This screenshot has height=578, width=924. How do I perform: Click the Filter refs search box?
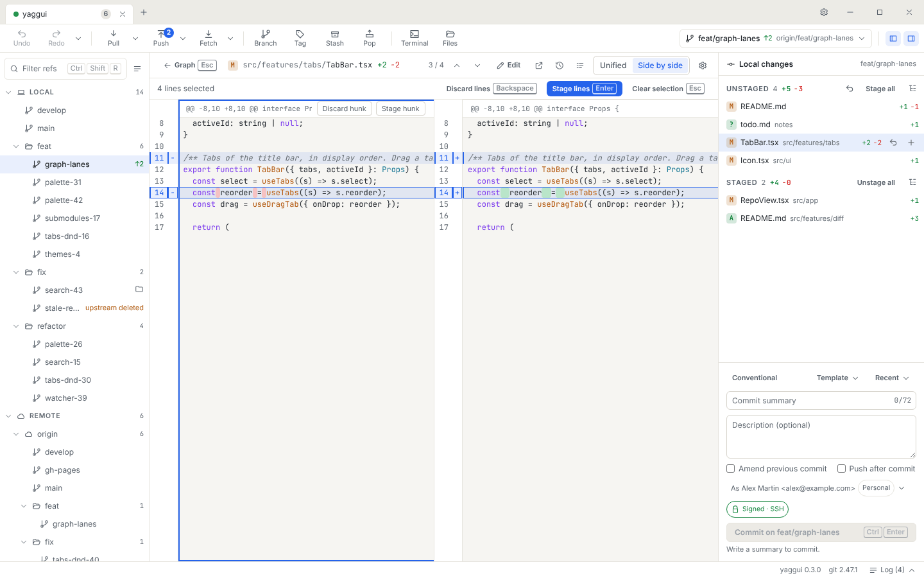[65, 69]
